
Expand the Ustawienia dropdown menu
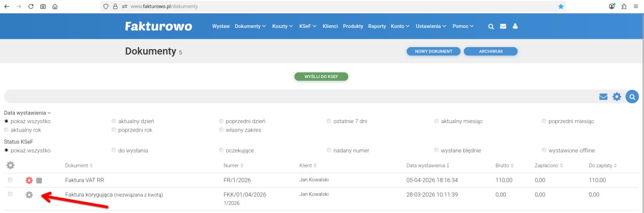coord(431,26)
